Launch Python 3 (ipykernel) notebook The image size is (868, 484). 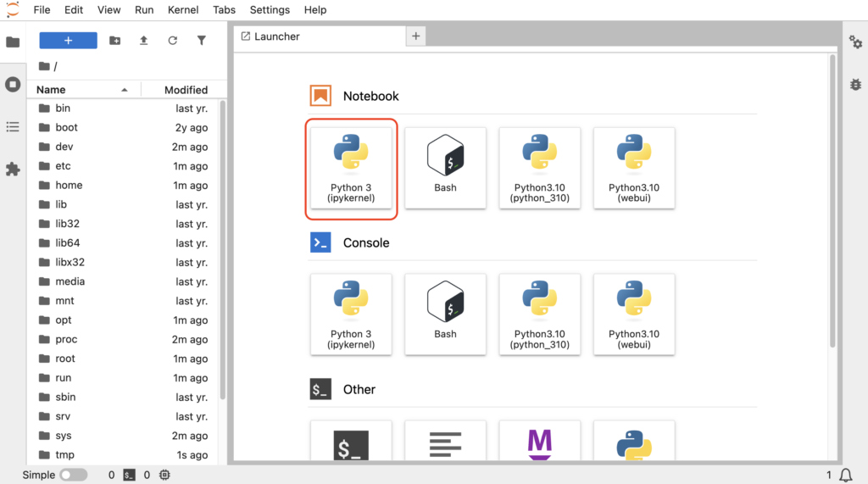click(x=351, y=169)
